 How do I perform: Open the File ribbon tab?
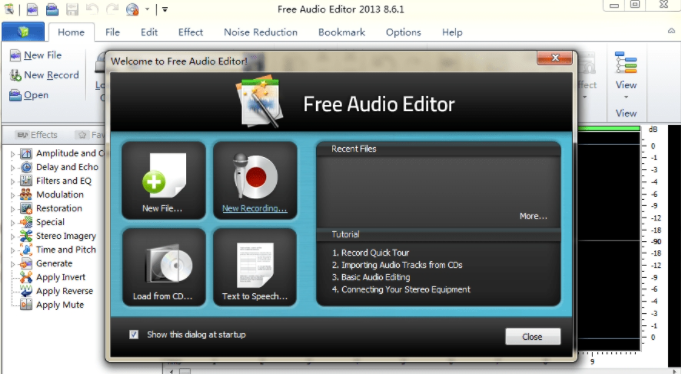[x=112, y=32]
